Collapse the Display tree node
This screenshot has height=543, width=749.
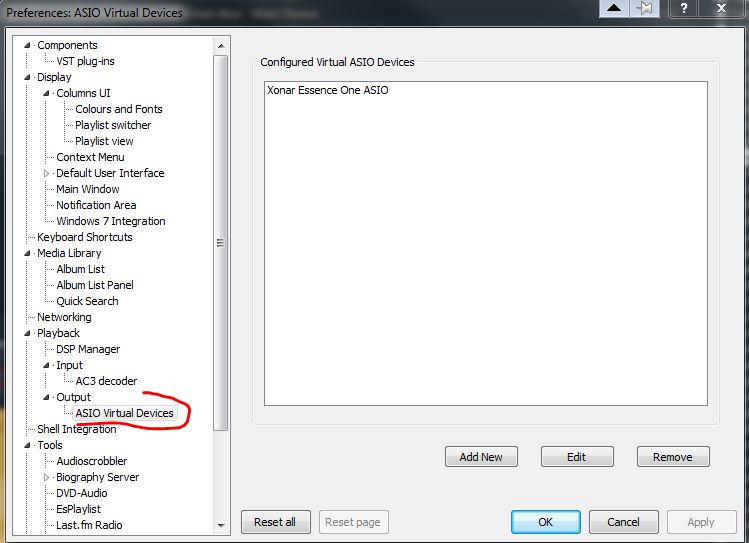27,77
